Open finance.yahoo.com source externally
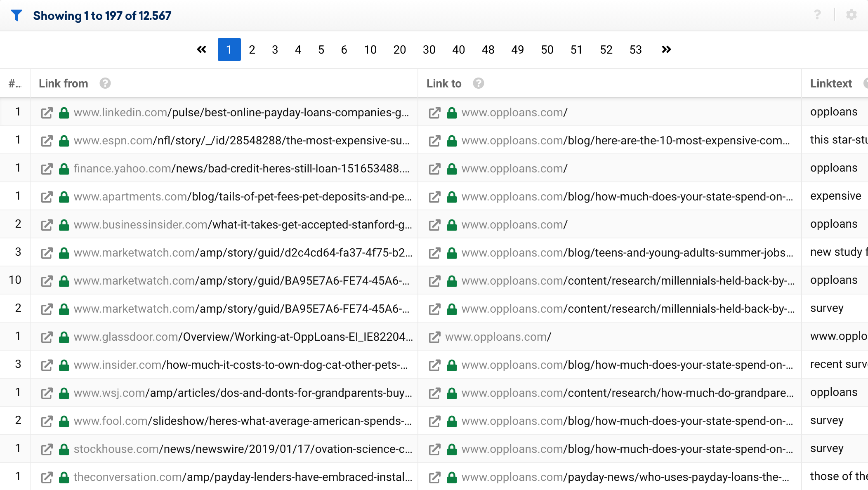This screenshot has height=490, width=868. click(x=47, y=169)
